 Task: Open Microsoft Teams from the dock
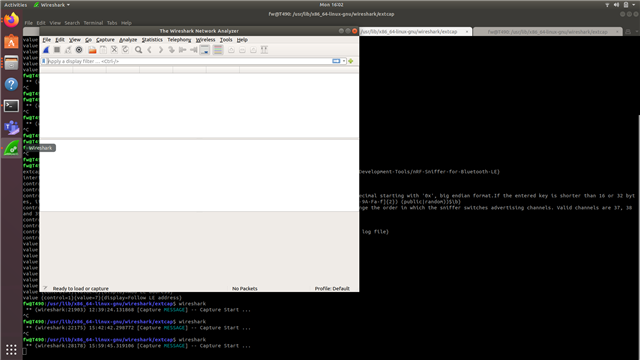[x=11, y=127]
